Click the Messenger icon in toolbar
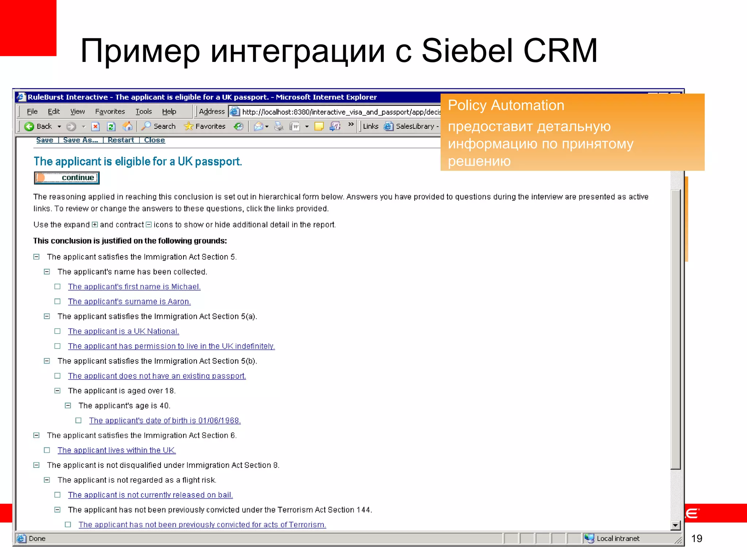This screenshot has height=560, width=747. [x=335, y=127]
